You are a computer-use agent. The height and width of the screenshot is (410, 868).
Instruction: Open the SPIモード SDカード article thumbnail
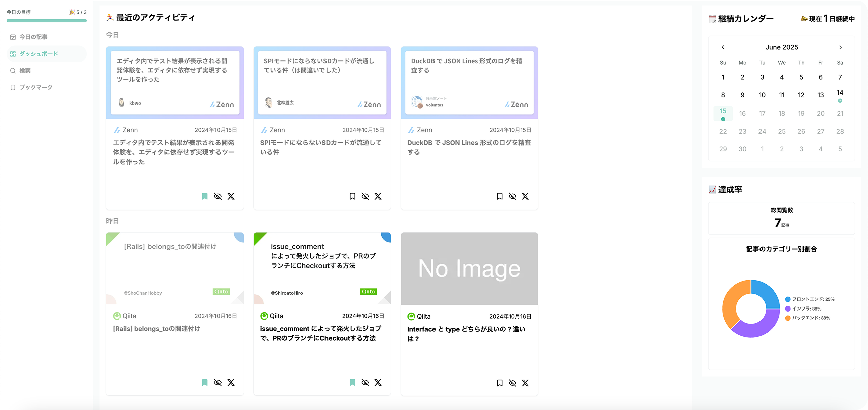tap(322, 82)
